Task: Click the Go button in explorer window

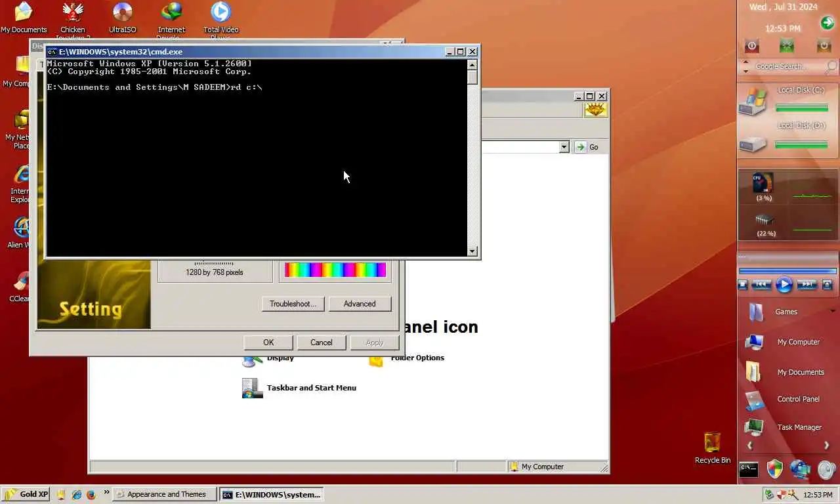Action: pyautogui.click(x=587, y=147)
